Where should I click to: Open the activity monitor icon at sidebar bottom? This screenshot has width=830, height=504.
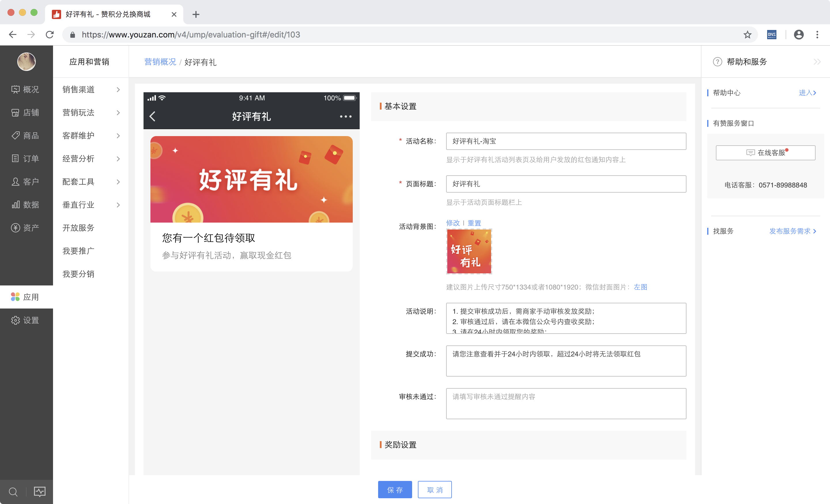click(x=39, y=492)
